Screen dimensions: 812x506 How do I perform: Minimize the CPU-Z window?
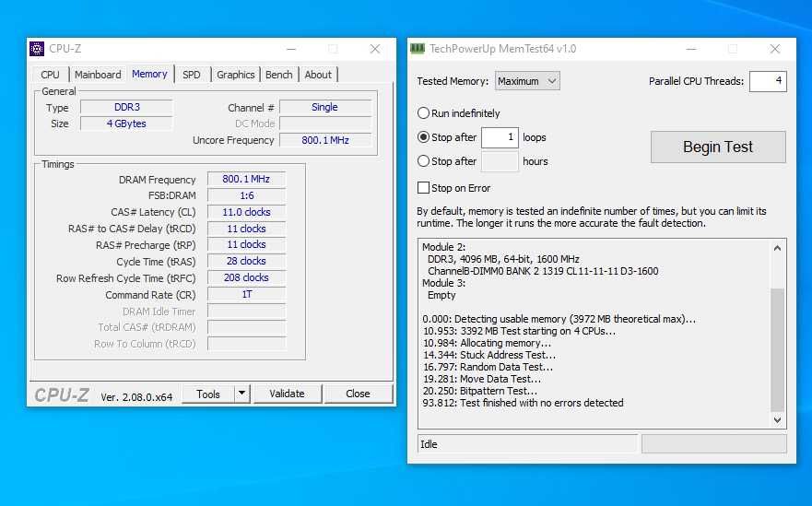tap(291, 49)
